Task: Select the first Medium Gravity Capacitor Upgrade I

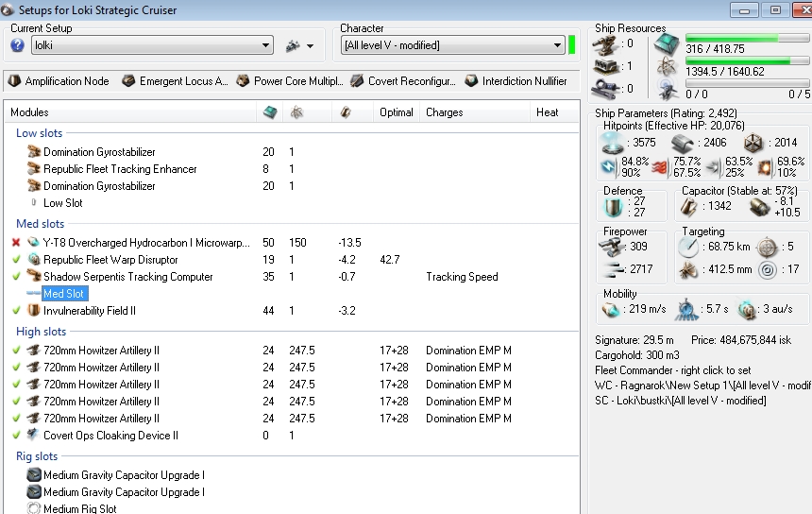Action: 125,475
